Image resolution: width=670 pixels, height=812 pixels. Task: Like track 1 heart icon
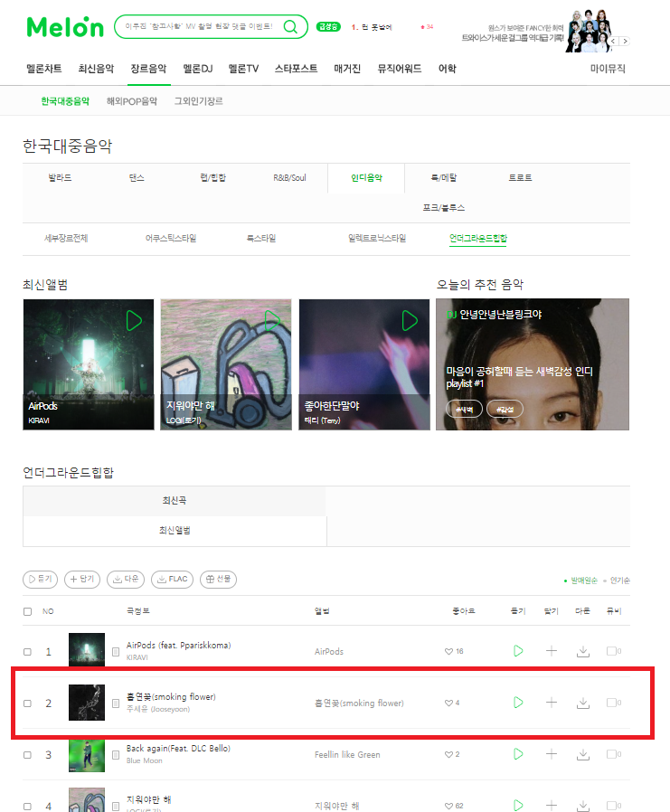(x=448, y=651)
